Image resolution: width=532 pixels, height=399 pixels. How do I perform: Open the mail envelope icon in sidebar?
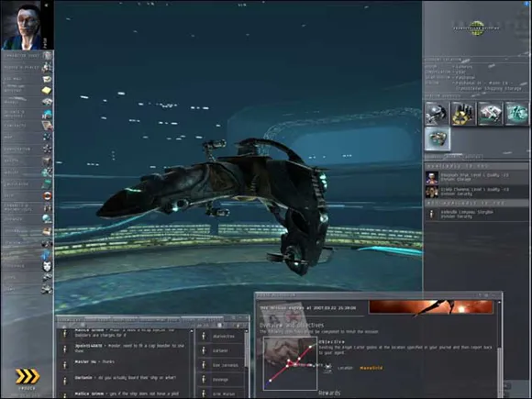point(47,79)
